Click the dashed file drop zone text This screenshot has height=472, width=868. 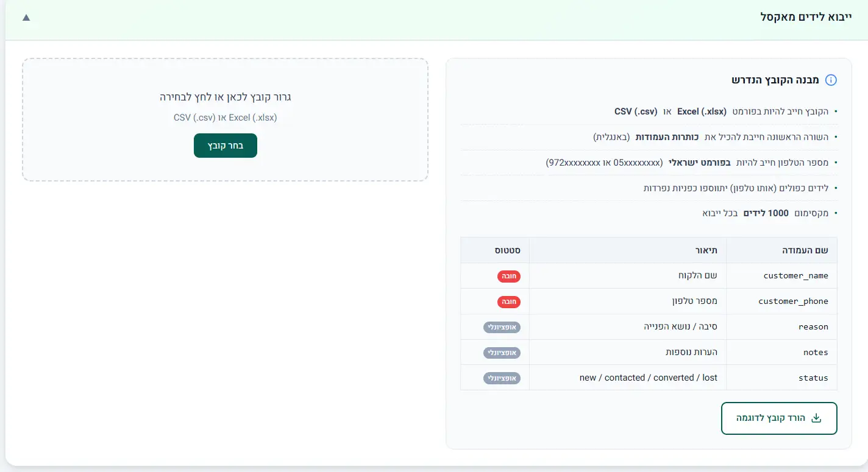226,97
